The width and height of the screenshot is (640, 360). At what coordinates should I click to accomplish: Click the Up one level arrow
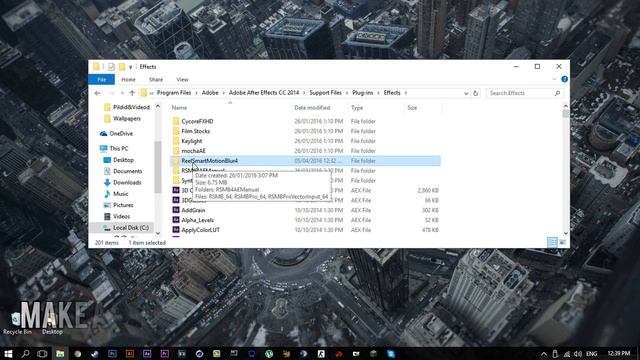coord(132,93)
